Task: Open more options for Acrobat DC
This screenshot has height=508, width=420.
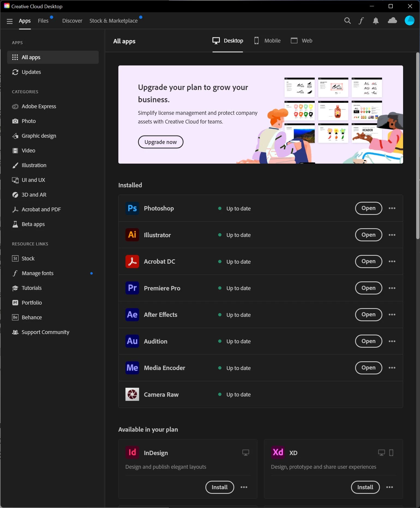Action: (392, 261)
